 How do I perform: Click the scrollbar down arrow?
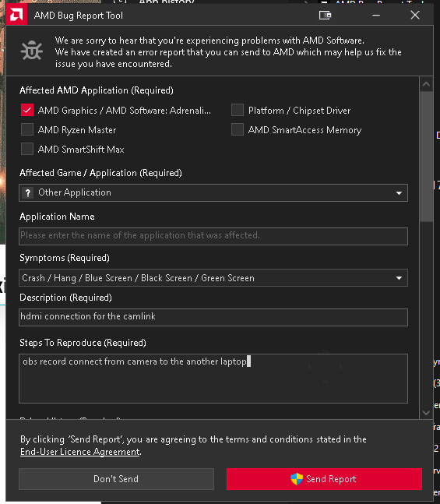[x=426, y=412]
